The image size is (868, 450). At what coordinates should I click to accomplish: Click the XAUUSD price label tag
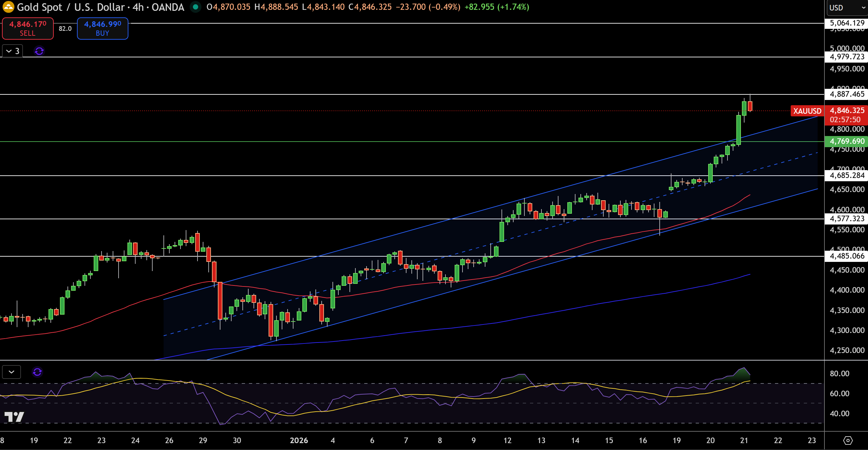(x=807, y=111)
